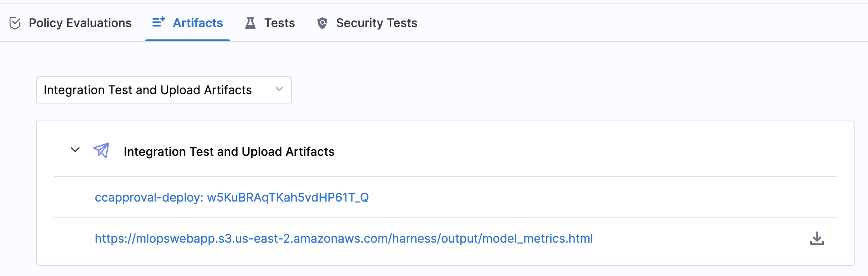Open the stage selector dropdown box
This screenshot has height=276, width=868.
click(x=155, y=90)
